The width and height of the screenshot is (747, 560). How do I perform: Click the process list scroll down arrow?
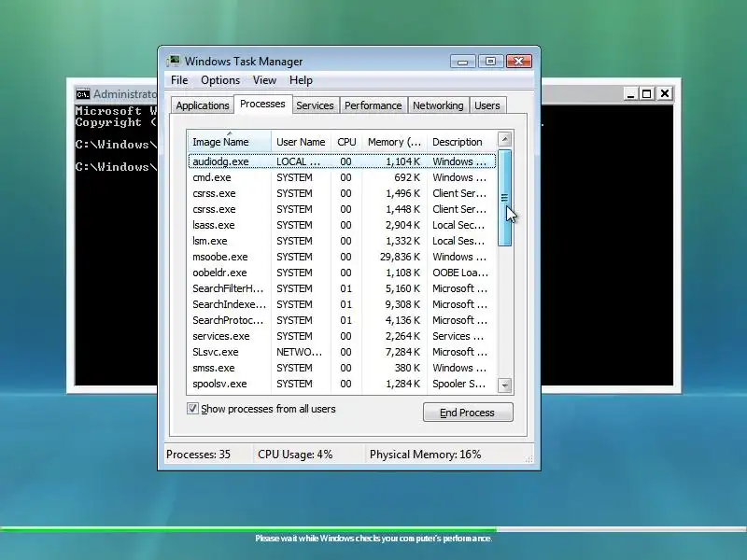pos(505,385)
